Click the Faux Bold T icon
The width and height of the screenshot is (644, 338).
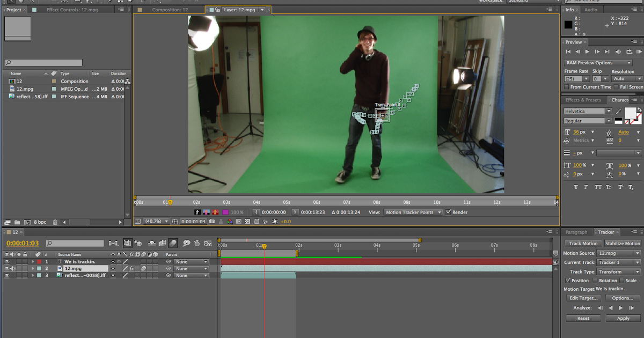click(x=576, y=187)
